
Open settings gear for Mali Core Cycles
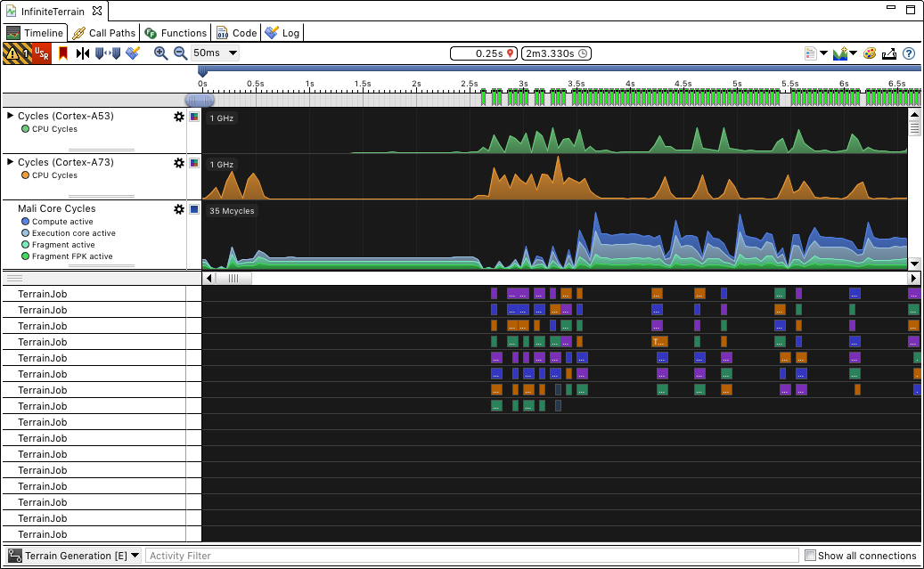(x=179, y=209)
